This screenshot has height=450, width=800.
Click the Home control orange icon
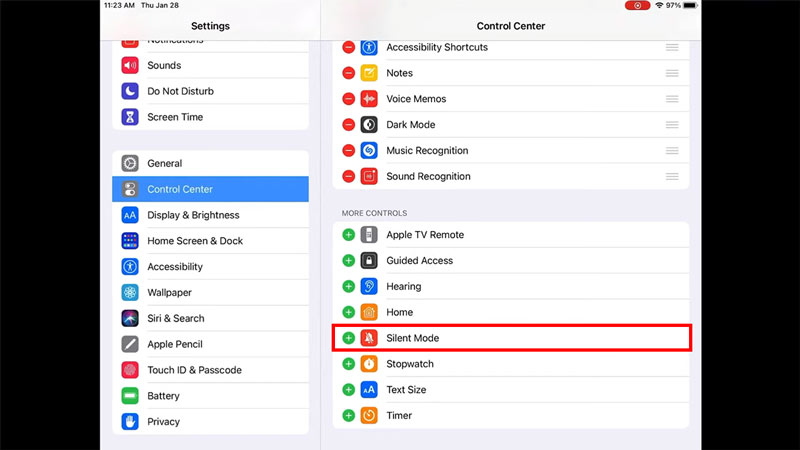click(x=369, y=312)
